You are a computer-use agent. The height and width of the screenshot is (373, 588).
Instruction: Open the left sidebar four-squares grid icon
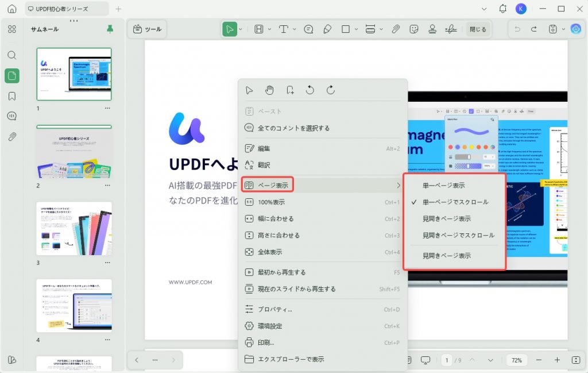tap(12, 29)
